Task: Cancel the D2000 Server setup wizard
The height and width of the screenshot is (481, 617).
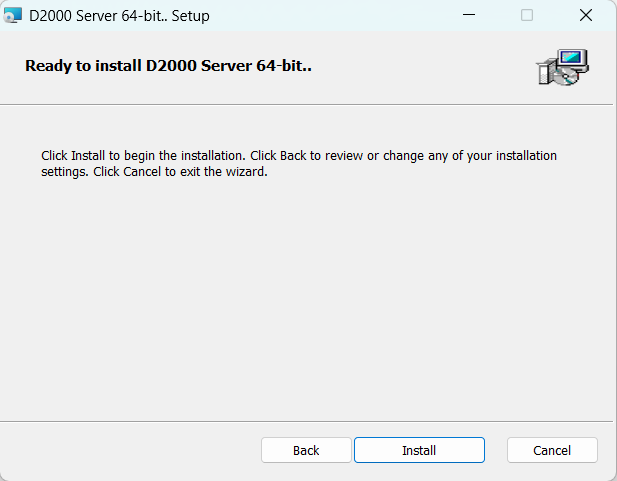Action: pyautogui.click(x=552, y=450)
